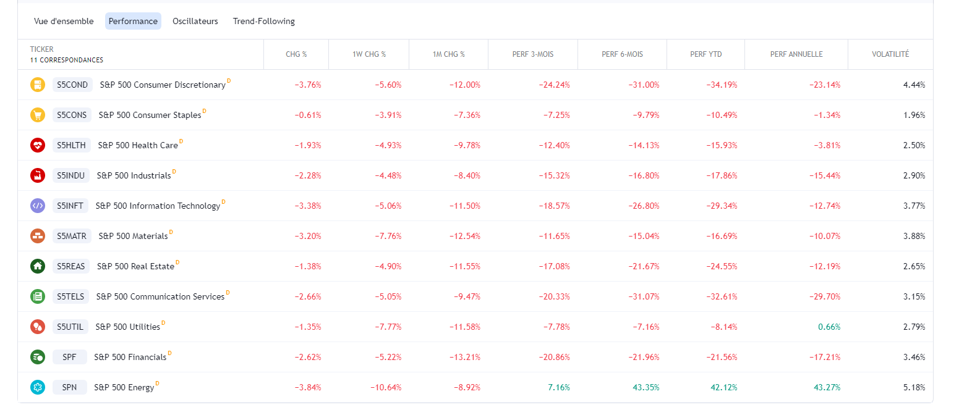Switch to the Oscillateurs tab
The width and height of the screenshot is (980, 415).
click(195, 21)
